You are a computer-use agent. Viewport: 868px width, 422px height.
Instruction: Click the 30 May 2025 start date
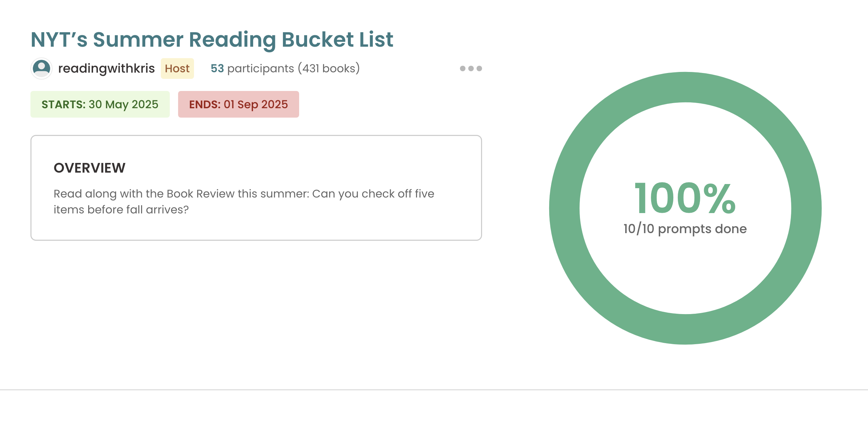(123, 104)
